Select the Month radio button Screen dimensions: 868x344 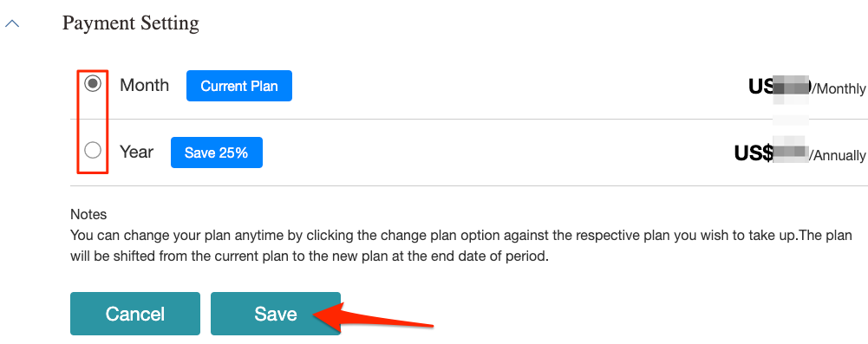coord(93,83)
